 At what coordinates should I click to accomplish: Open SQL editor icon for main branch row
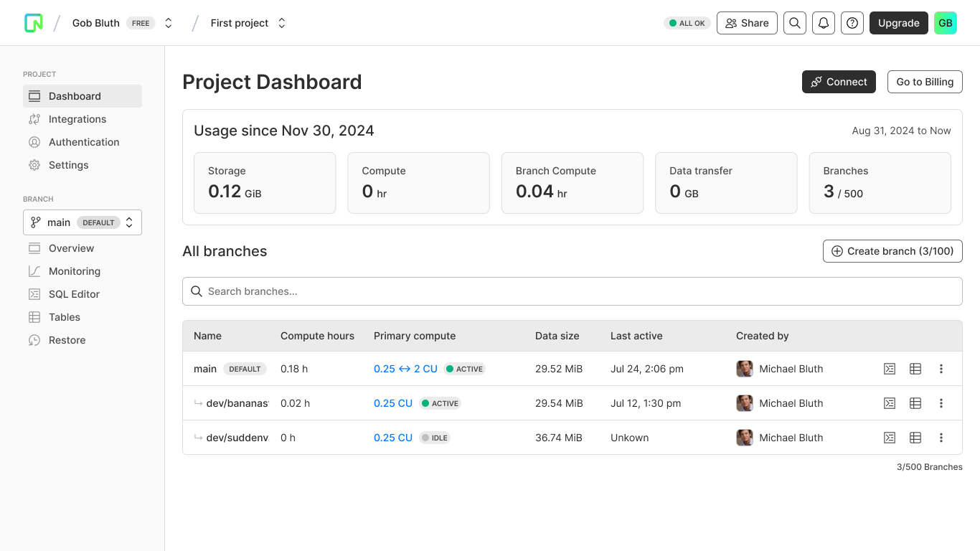click(890, 369)
